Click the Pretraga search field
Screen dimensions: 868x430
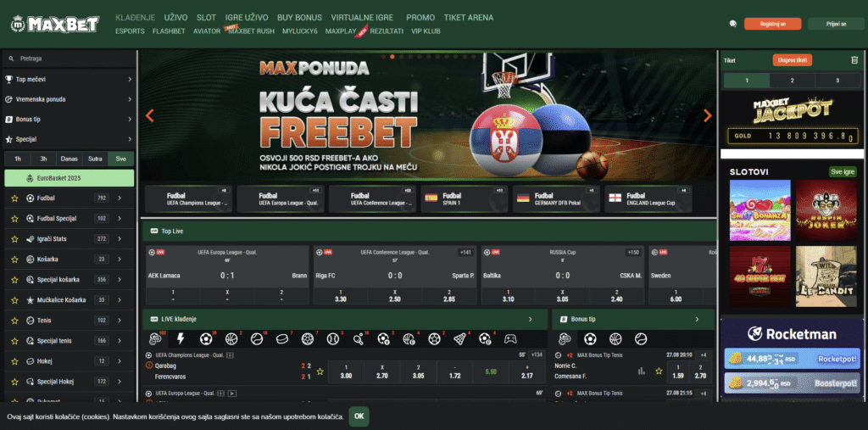click(x=69, y=59)
